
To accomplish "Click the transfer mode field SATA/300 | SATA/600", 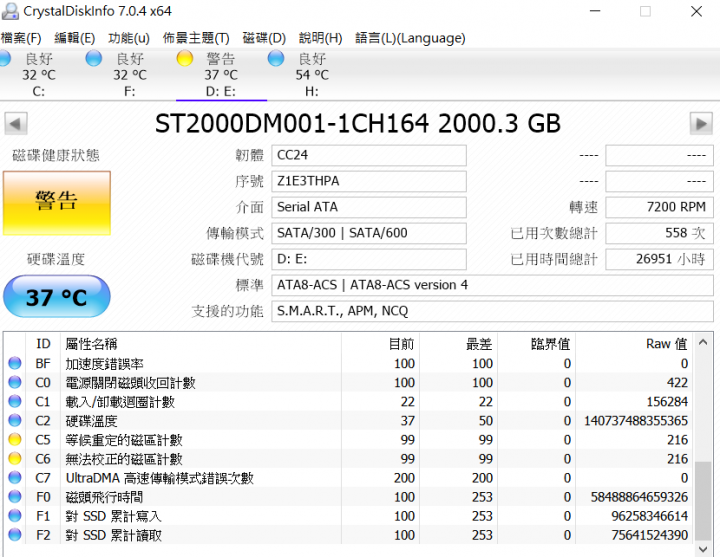I will pyautogui.click(x=369, y=233).
